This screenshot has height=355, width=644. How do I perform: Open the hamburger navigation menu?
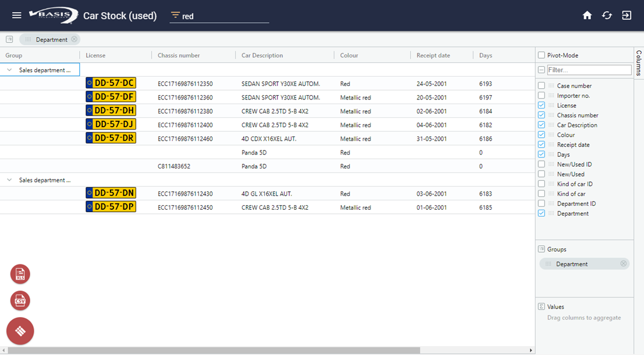(17, 15)
